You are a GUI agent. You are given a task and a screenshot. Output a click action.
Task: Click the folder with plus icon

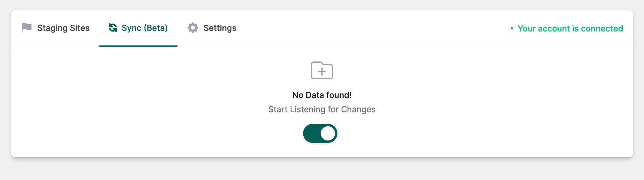pos(322,70)
